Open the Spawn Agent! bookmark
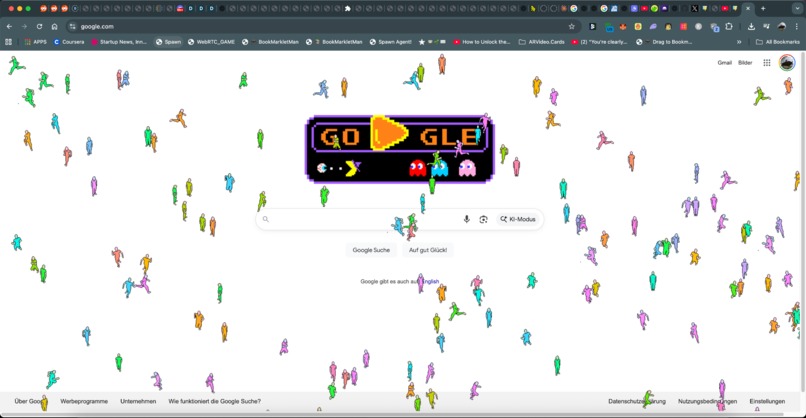Screen dimensions: 806x418 [390, 42]
